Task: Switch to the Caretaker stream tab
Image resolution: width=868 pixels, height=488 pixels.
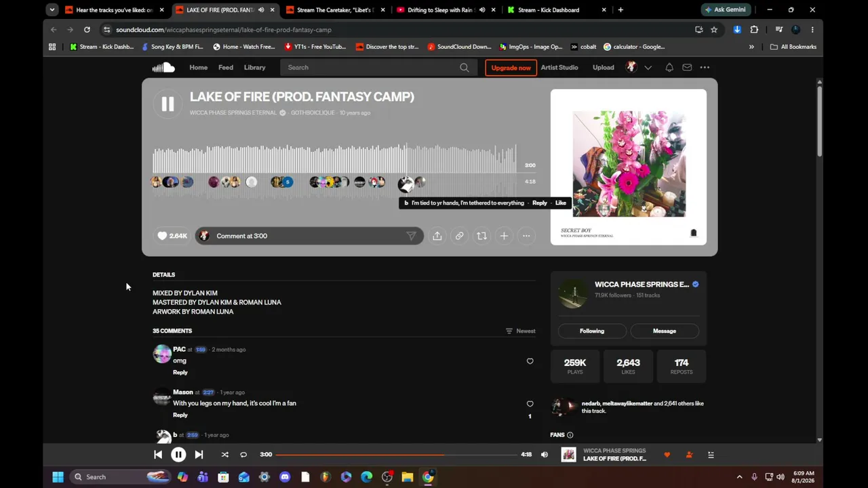Action: click(x=336, y=10)
